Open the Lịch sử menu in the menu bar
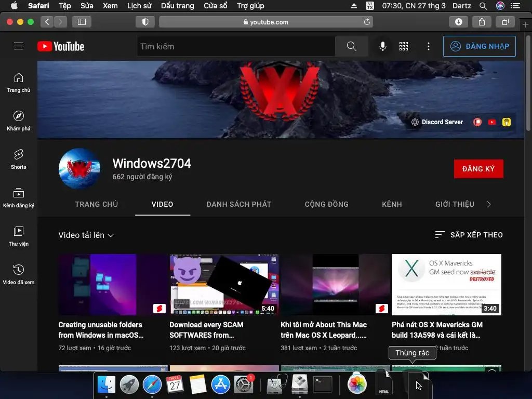 [139, 6]
